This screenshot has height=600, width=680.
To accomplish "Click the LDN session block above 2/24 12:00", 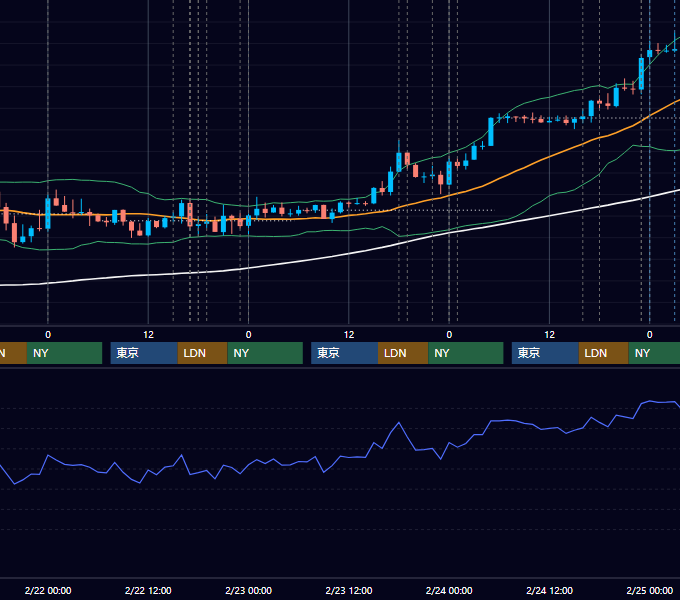I will coord(604,353).
